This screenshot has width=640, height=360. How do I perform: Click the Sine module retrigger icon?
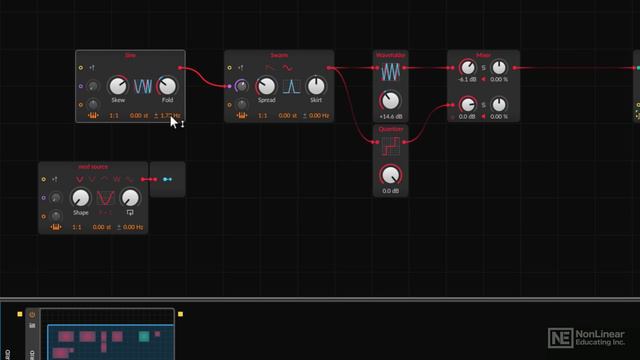point(92,68)
